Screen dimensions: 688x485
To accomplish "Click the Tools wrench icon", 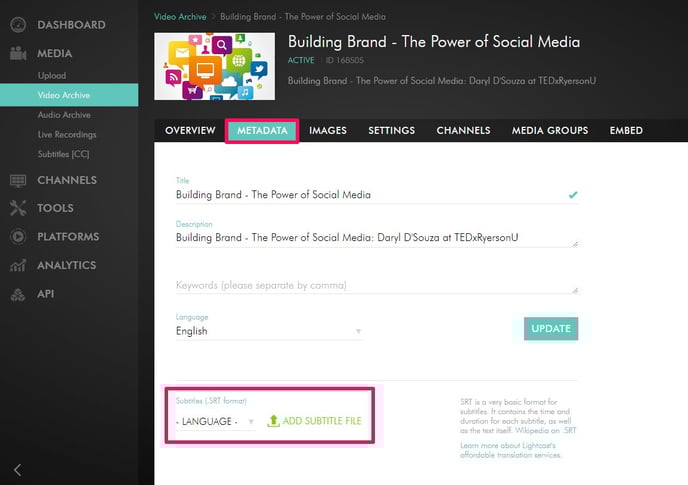I will (18, 209).
